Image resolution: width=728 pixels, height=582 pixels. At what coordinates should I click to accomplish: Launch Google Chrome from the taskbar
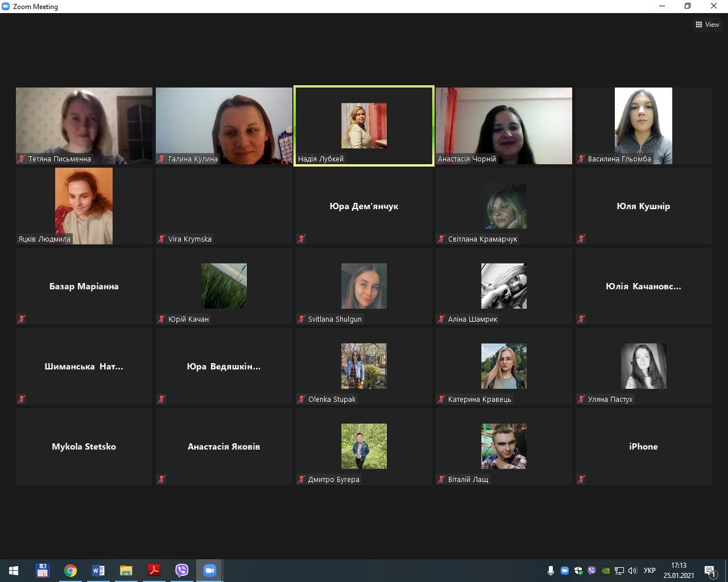[70, 570]
